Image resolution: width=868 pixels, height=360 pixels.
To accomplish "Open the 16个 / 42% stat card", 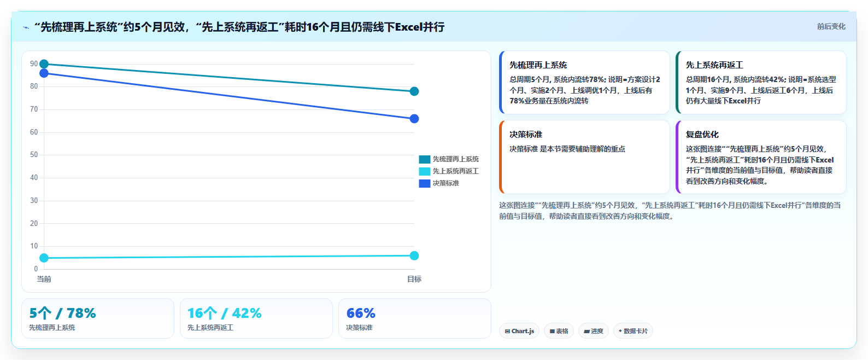I will [x=256, y=318].
